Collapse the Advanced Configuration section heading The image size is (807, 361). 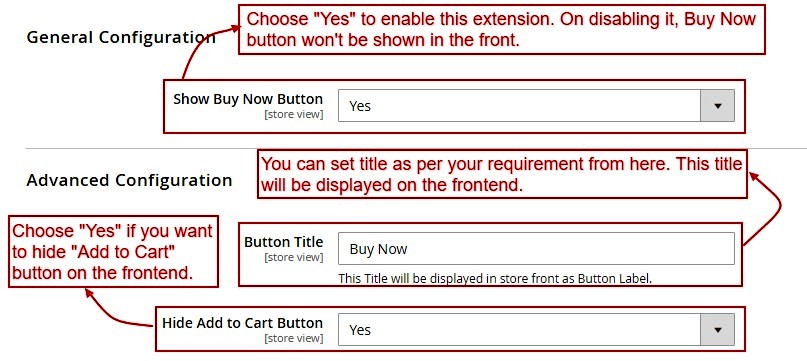coord(129,181)
